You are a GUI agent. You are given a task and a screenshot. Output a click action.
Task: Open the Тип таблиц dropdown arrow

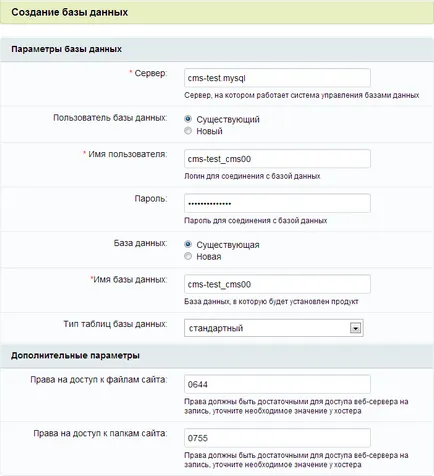coord(355,328)
